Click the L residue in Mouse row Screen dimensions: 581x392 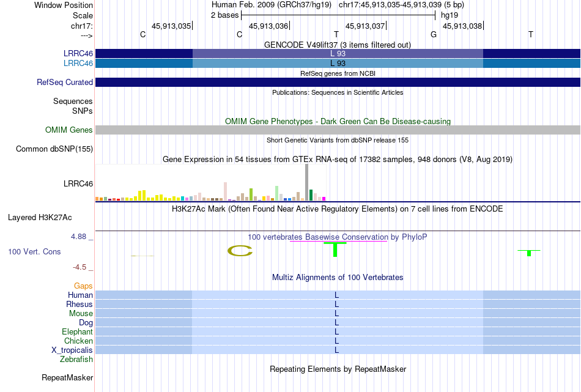click(x=336, y=314)
